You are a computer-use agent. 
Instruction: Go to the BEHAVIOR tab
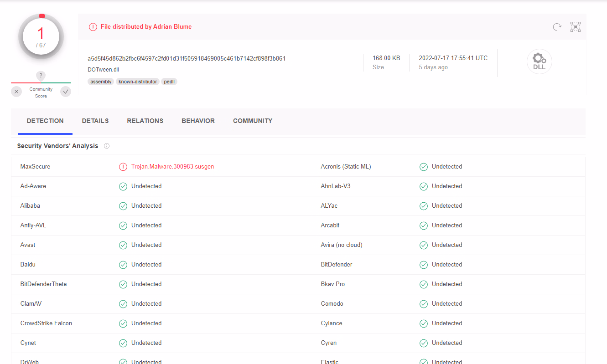pyautogui.click(x=198, y=121)
